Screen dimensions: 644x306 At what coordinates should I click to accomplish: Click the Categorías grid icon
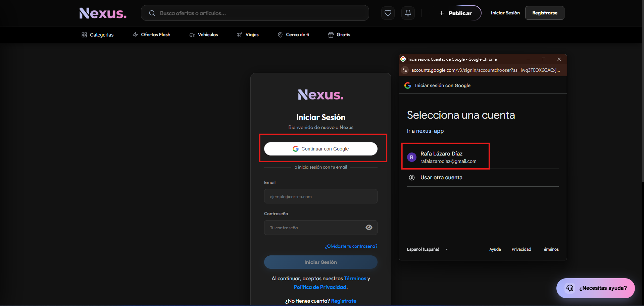(84, 35)
